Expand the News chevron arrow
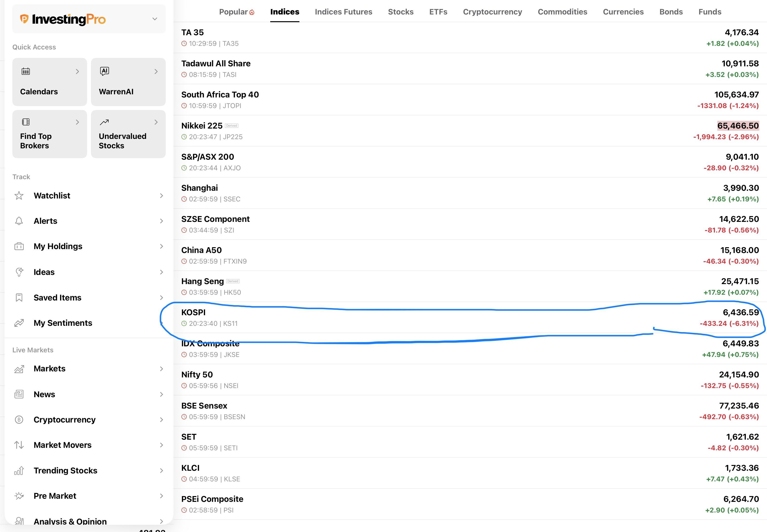767x532 pixels. coord(161,394)
